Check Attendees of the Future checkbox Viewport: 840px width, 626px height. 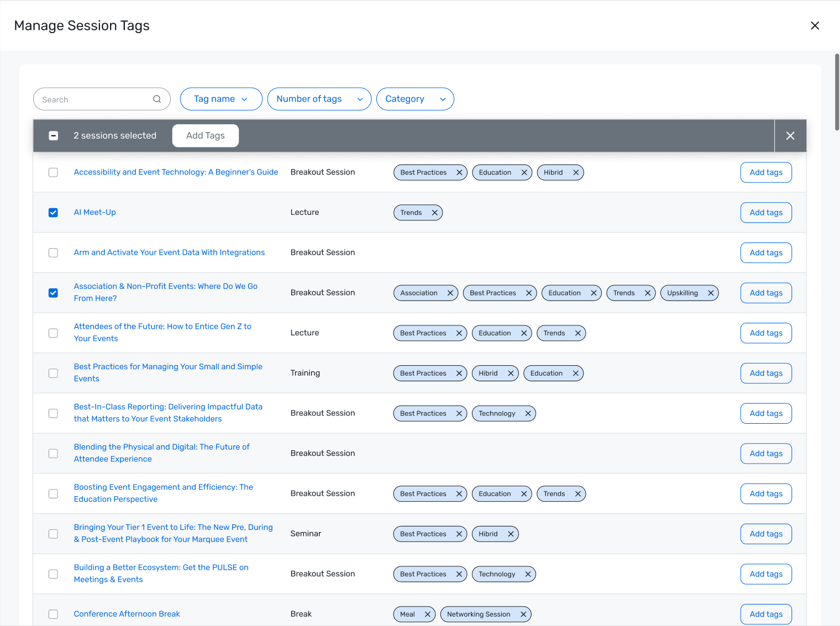pos(53,333)
